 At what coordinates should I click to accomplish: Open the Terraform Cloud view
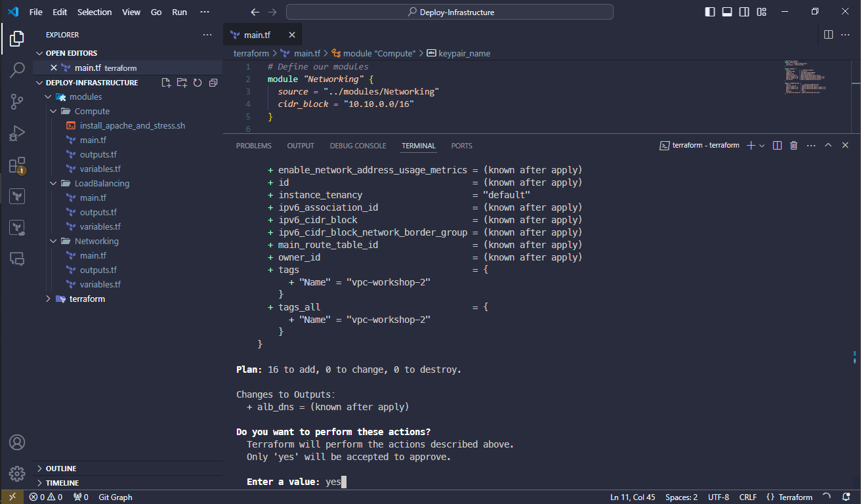17,228
